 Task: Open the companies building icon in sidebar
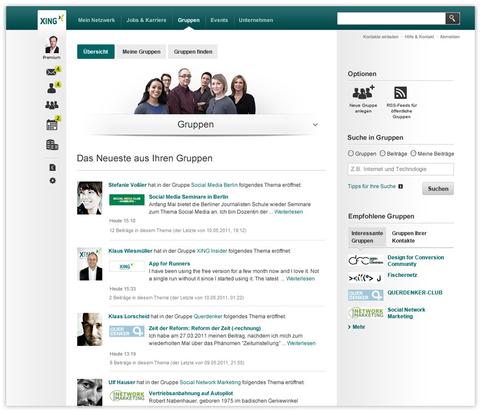[52, 145]
